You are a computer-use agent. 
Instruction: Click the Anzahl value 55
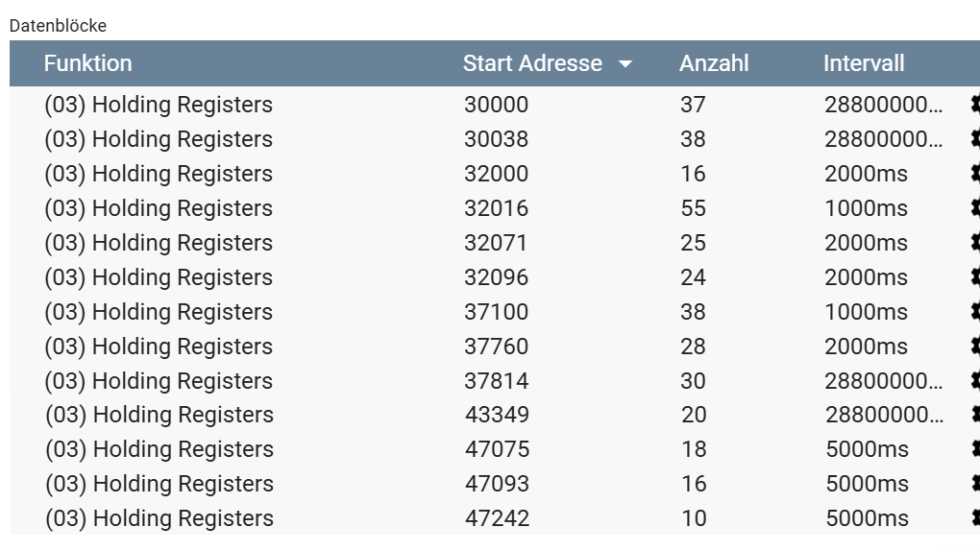pos(693,208)
